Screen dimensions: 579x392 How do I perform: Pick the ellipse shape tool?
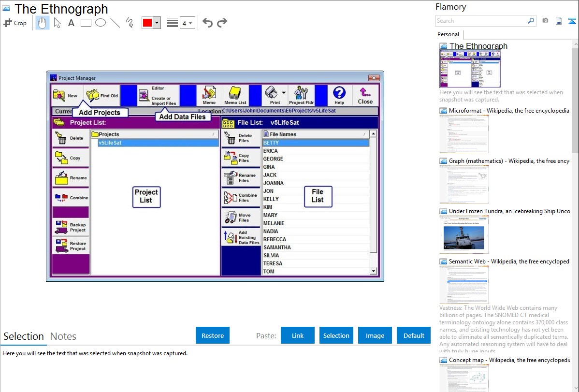click(x=101, y=23)
